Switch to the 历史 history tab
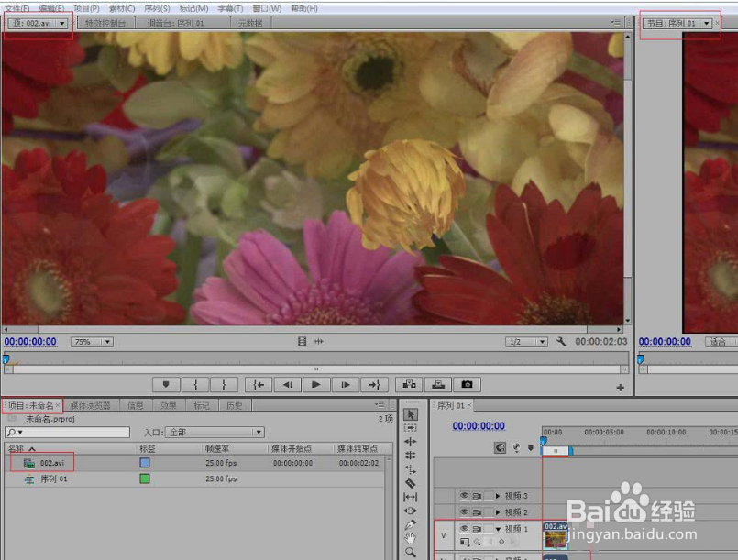This screenshot has height=560, width=738. [x=235, y=405]
